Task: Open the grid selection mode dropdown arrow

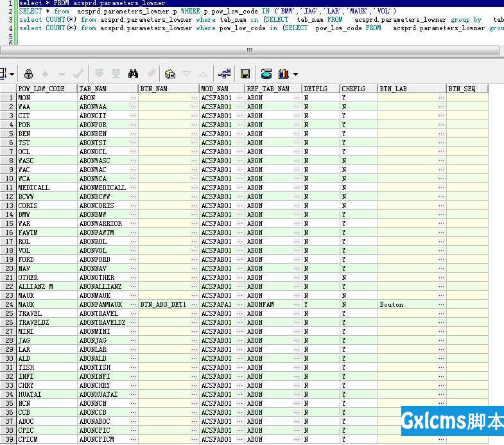Action: click(12, 74)
